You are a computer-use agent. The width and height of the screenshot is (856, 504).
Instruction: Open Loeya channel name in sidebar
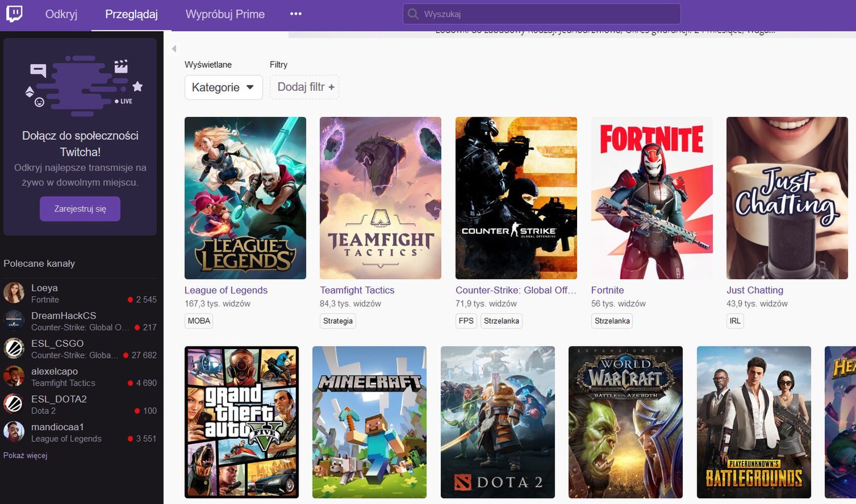44,288
